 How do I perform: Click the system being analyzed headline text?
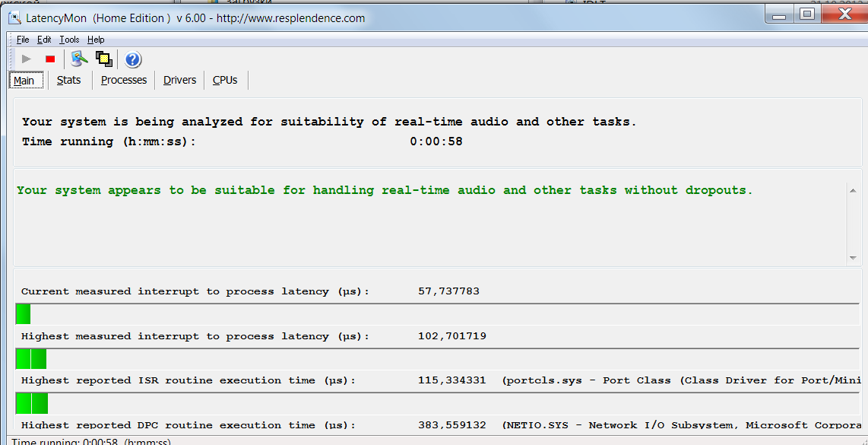[x=329, y=122]
